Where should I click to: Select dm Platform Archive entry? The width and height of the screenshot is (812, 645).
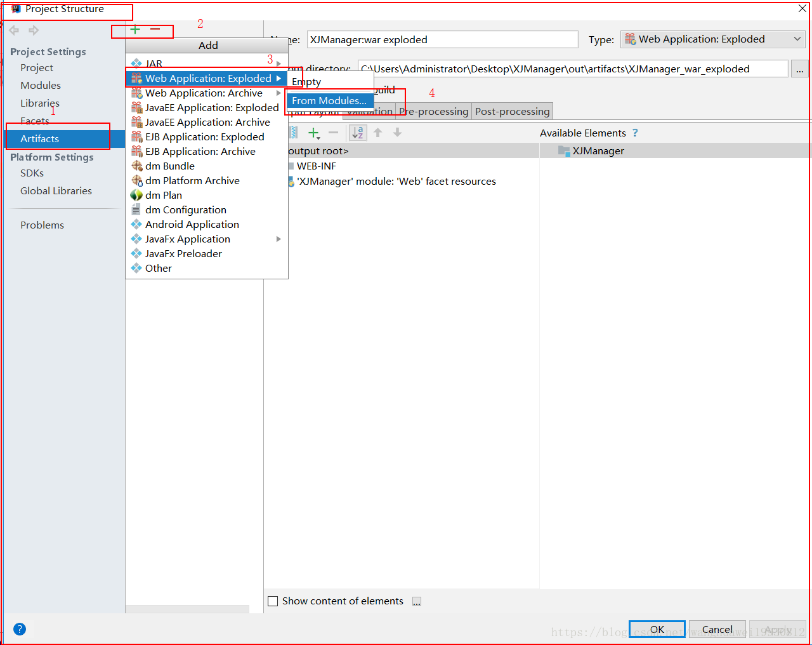(x=207, y=180)
